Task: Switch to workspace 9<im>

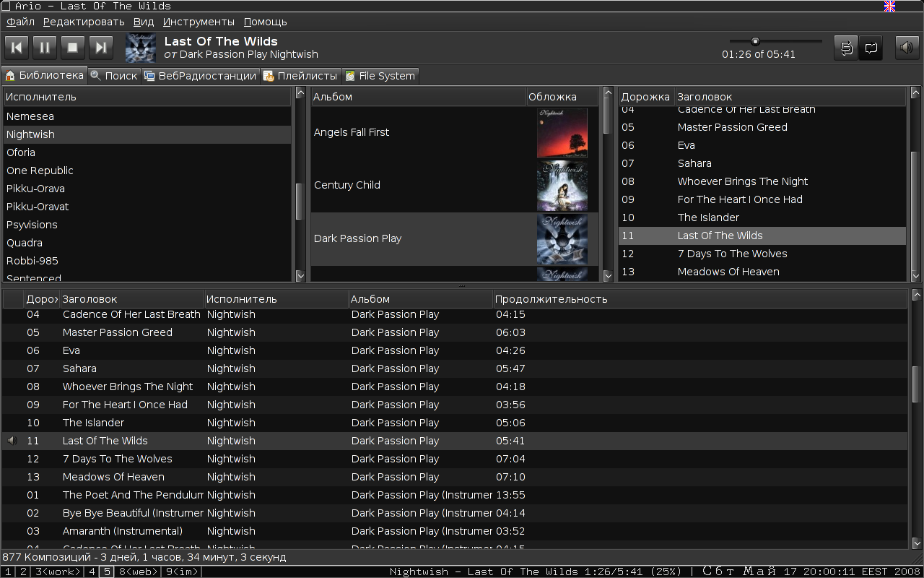Action: coord(182,571)
